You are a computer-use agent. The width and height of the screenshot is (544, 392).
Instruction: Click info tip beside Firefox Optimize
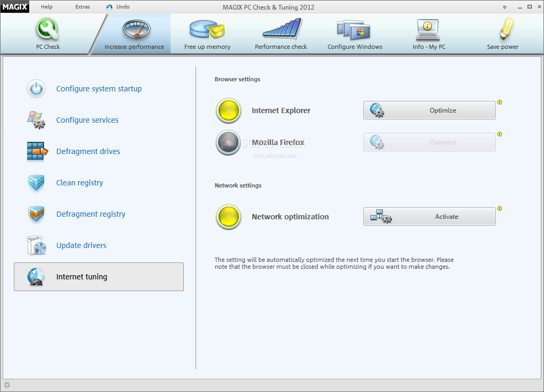click(499, 134)
